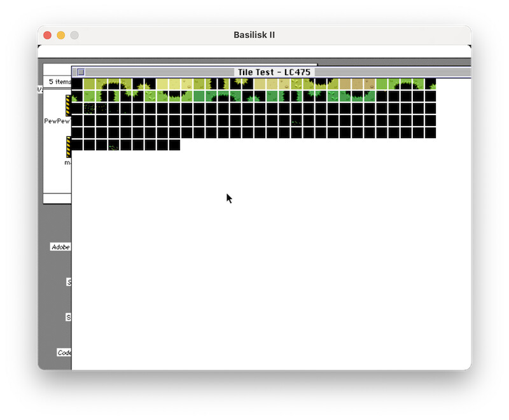The image size is (509, 420).
Task: Select the PewPew item in the Finder window
Action: click(57, 121)
